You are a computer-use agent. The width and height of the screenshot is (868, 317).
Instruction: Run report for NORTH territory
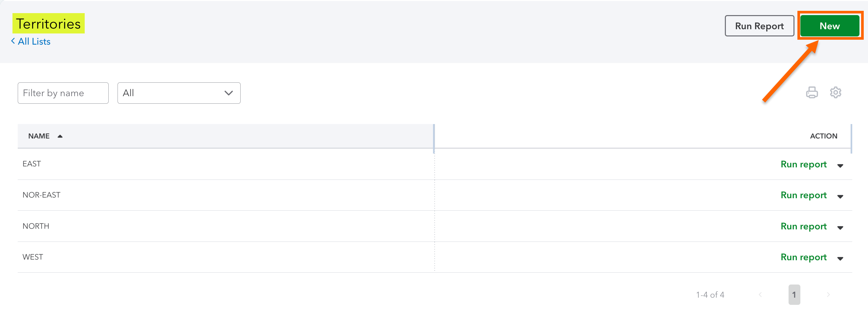click(803, 226)
